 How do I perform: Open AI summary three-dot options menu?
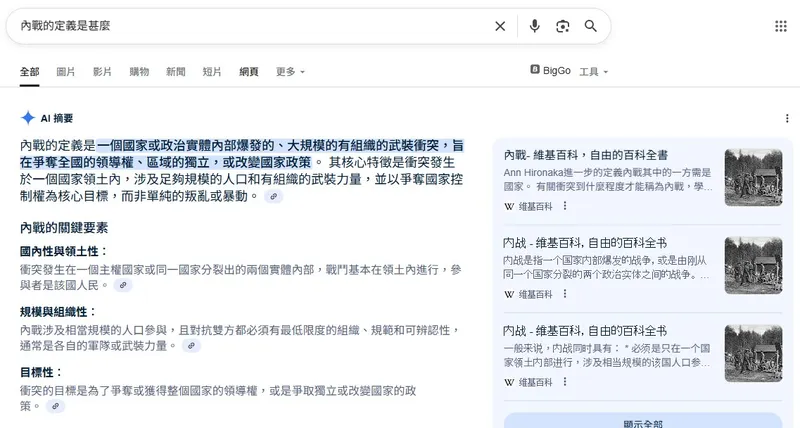[x=787, y=118]
